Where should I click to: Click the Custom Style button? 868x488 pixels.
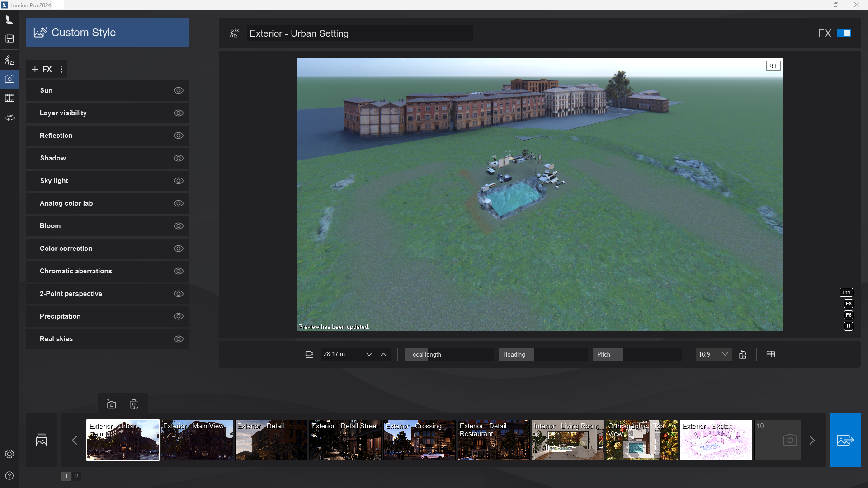pos(108,33)
